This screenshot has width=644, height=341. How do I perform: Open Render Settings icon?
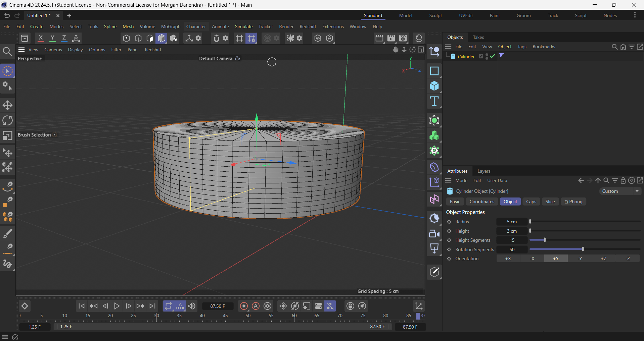tap(403, 38)
